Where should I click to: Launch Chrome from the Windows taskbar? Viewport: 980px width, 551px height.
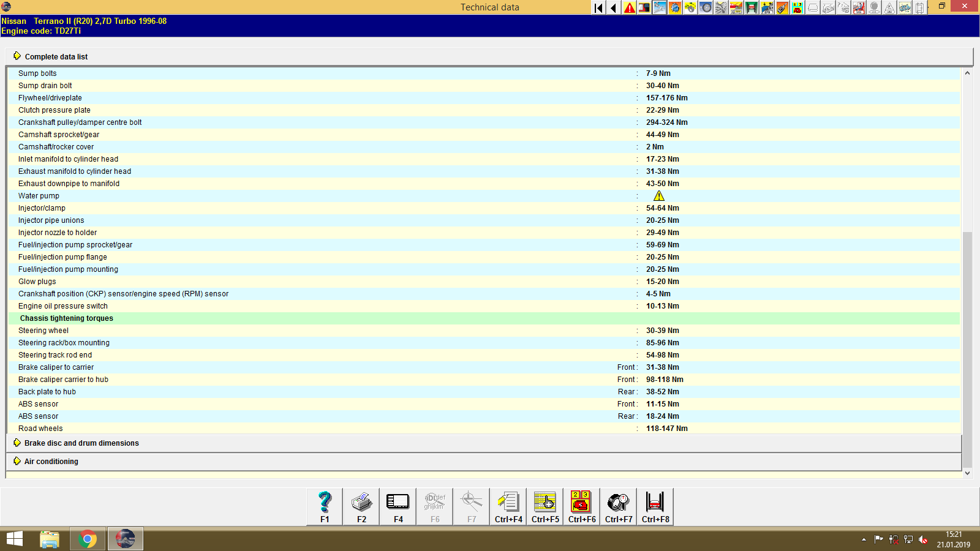88,539
